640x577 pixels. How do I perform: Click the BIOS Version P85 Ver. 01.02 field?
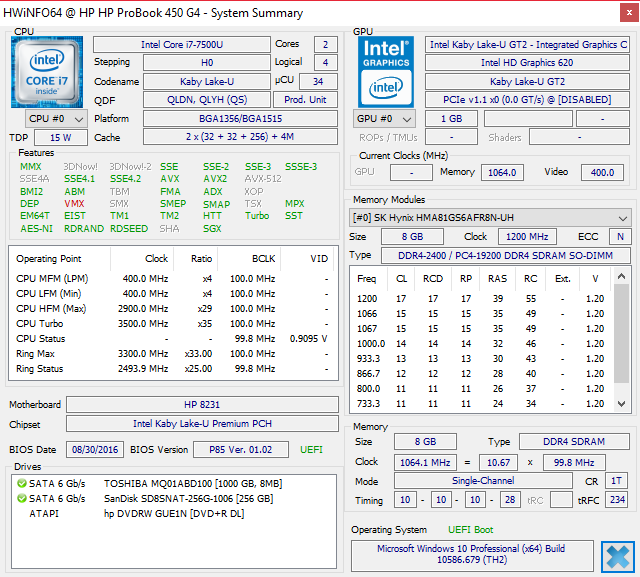click(240, 450)
